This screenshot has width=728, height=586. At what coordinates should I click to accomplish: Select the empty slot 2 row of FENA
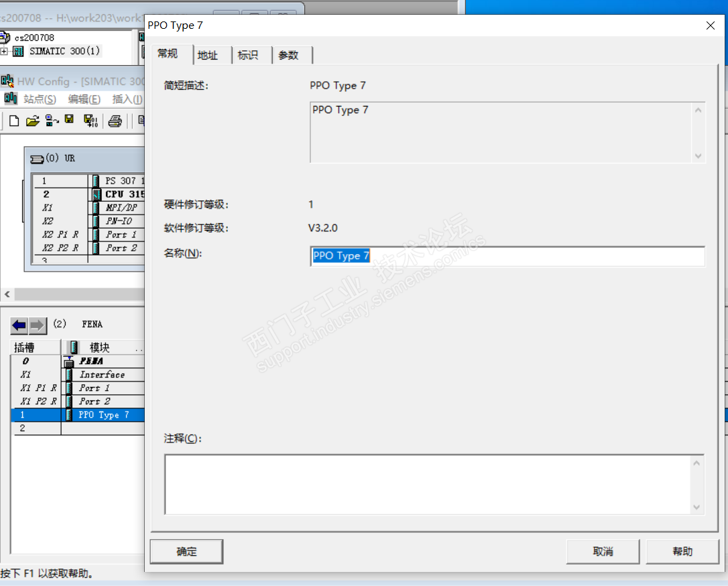(x=78, y=428)
